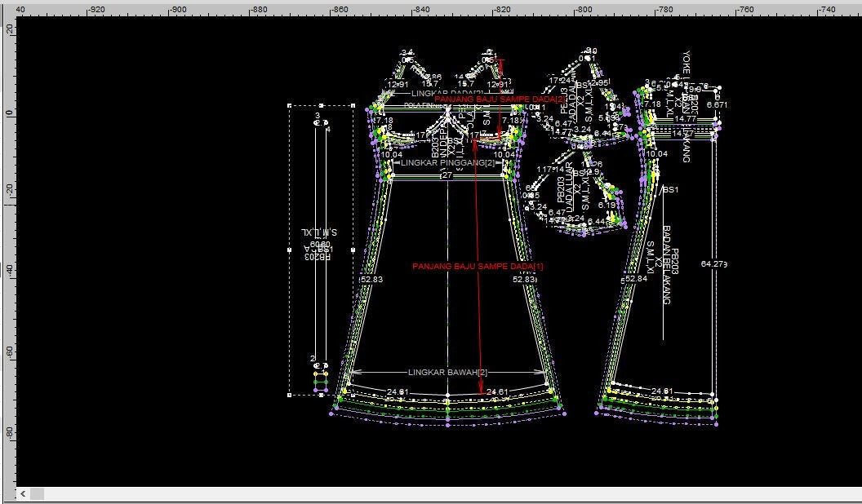Click the 27 waist width dimension
The image size is (862, 504).
tap(447, 175)
